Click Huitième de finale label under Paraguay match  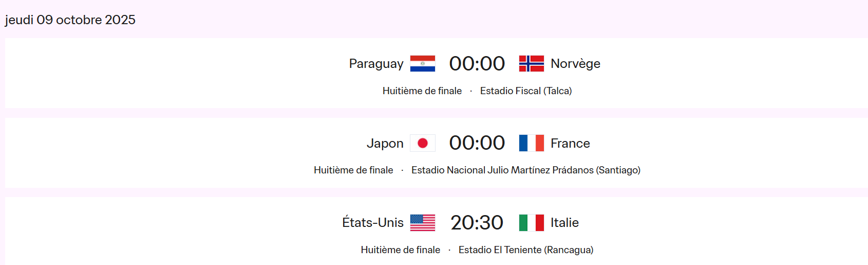pos(422,91)
